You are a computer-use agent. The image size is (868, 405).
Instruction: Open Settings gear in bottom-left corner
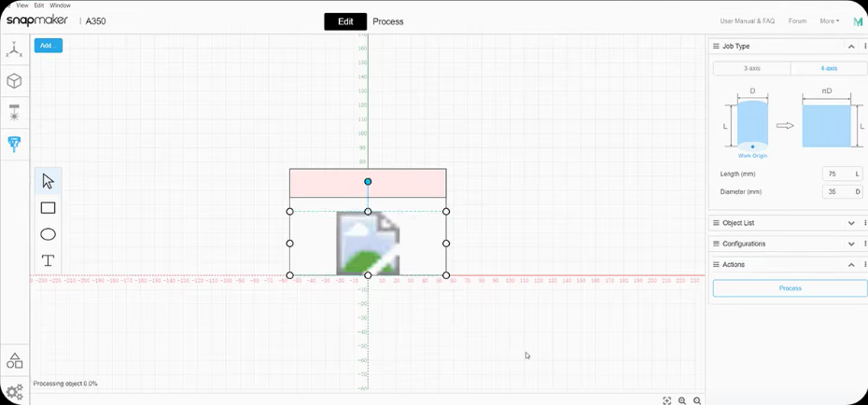coord(14,392)
